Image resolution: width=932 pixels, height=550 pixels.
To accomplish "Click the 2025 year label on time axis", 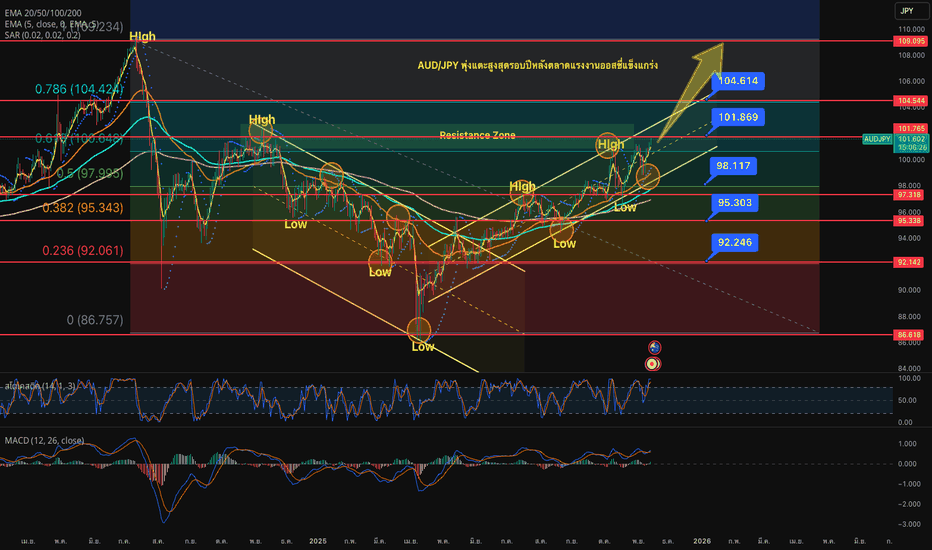I will (x=318, y=541).
